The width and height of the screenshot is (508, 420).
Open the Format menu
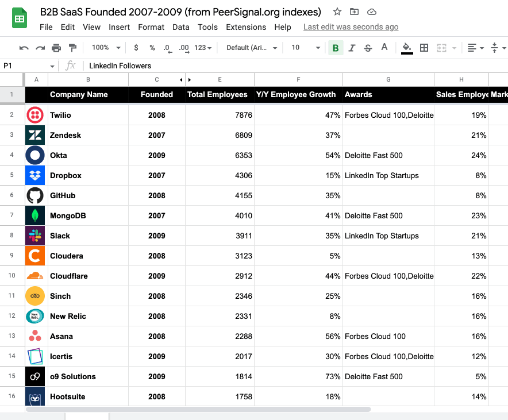tap(151, 27)
